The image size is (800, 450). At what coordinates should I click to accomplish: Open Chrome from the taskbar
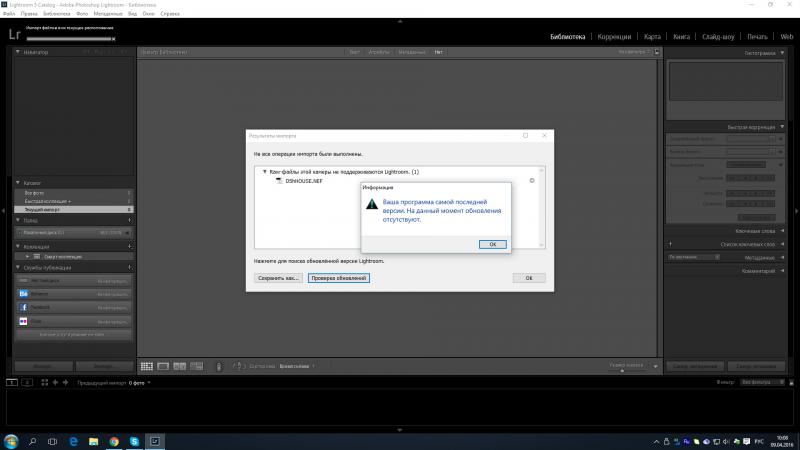pos(114,441)
